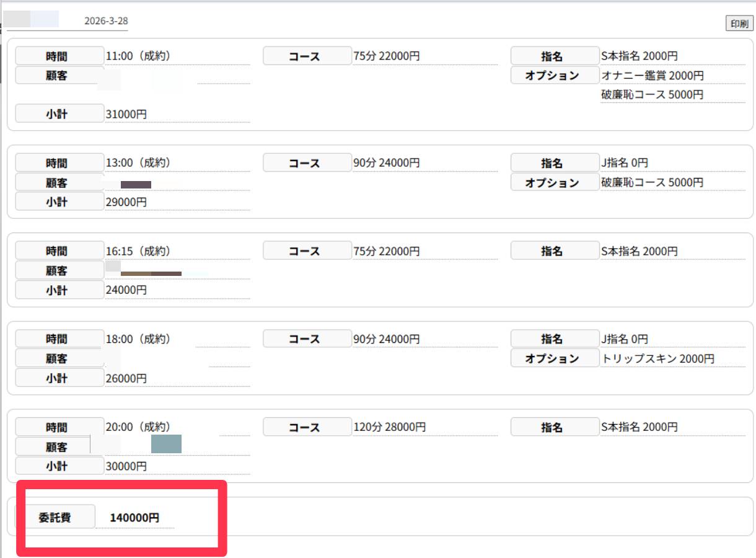Click the 31000円 subtotal value
The width and height of the screenshot is (756, 558).
[126, 115]
